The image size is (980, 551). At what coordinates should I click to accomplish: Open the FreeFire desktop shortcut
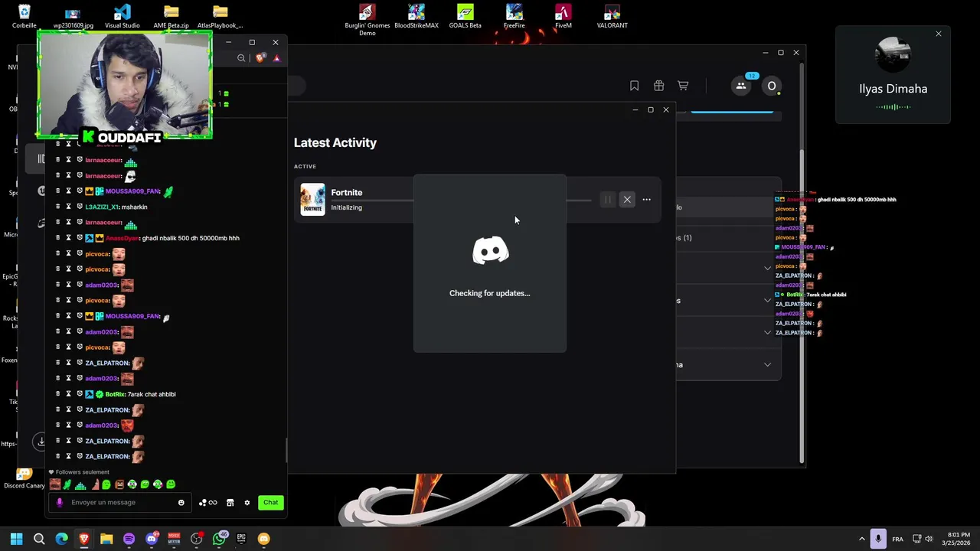[x=514, y=16]
